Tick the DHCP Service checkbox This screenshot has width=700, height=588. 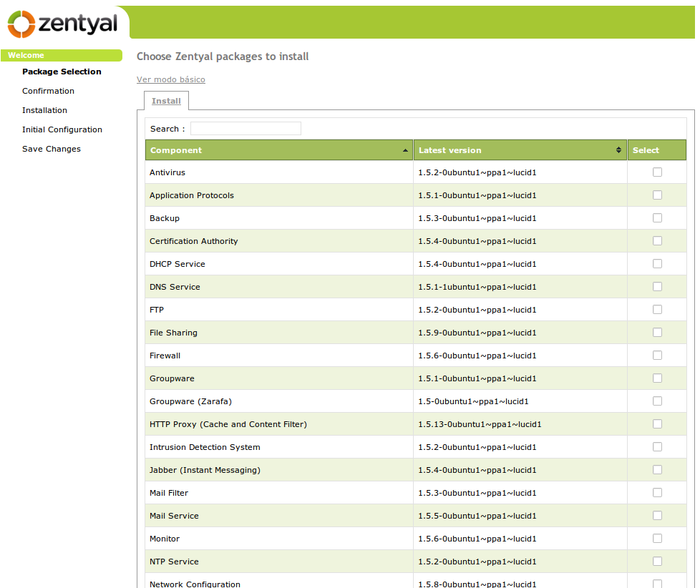coord(657,264)
